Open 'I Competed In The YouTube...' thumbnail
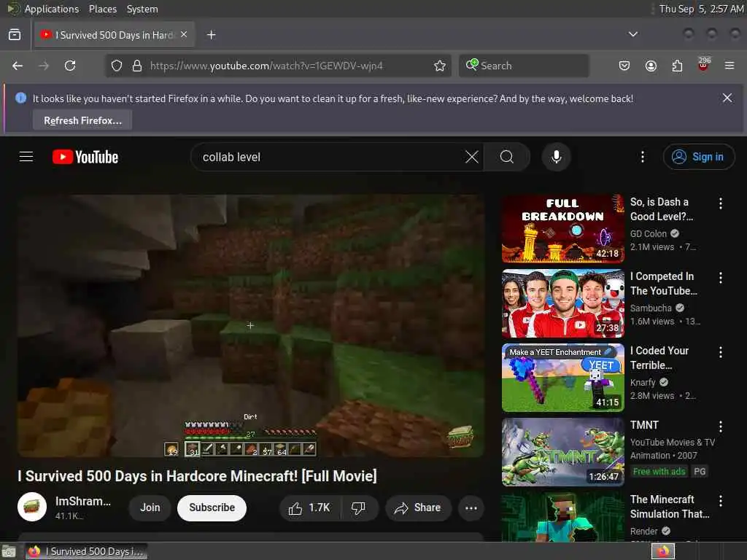Image resolution: width=747 pixels, height=560 pixels. (x=562, y=303)
